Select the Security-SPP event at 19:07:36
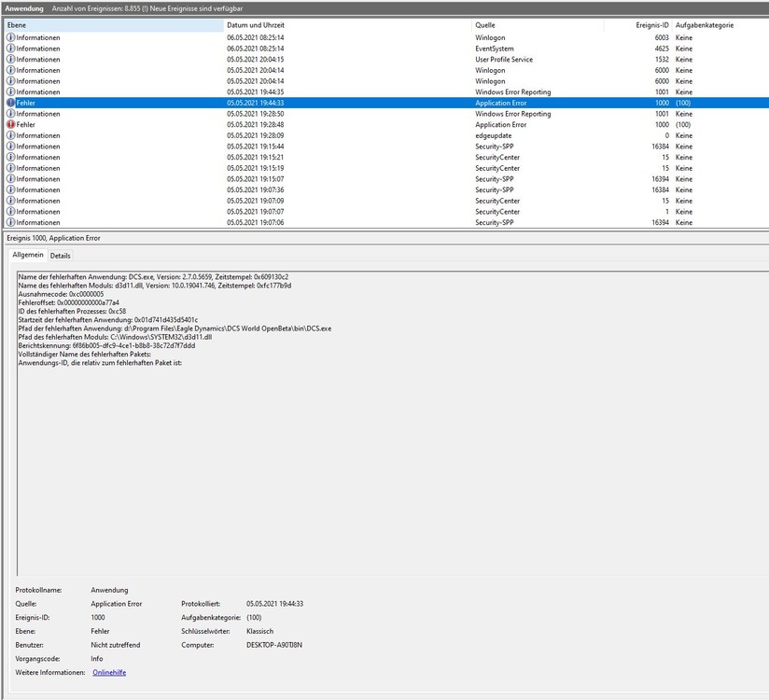Image resolution: width=769 pixels, height=700 pixels. [x=280, y=189]
